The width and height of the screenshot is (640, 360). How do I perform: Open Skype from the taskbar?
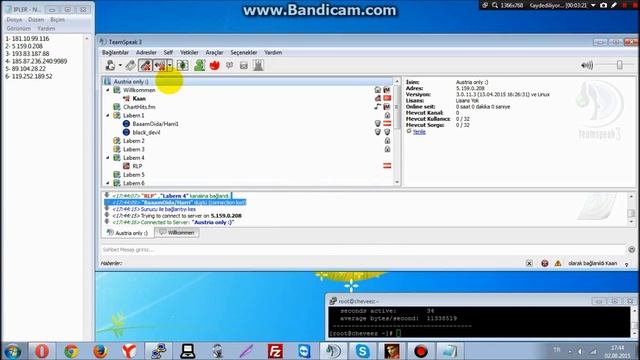point(362,351)
